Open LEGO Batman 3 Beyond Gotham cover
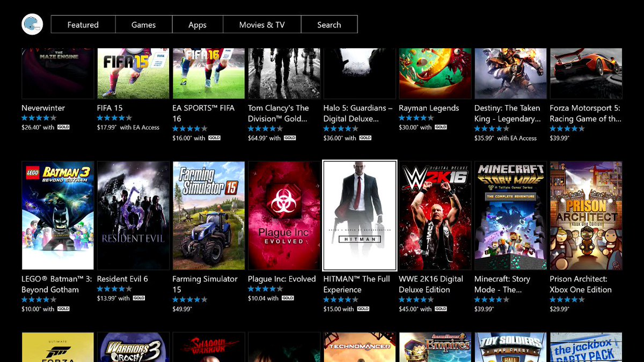Viewport: 644px width, 362px height. click(57, 215)
